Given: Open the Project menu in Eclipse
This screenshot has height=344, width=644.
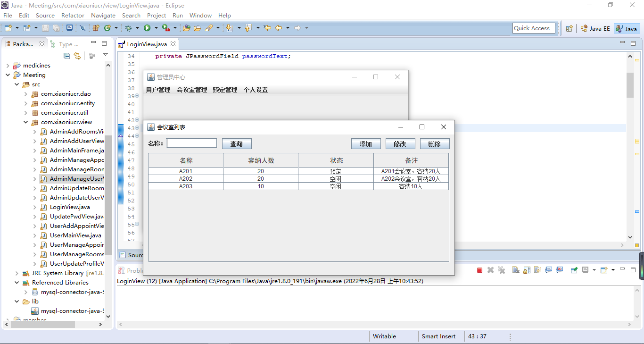Looking at the screenshot, I should [157, 15].
